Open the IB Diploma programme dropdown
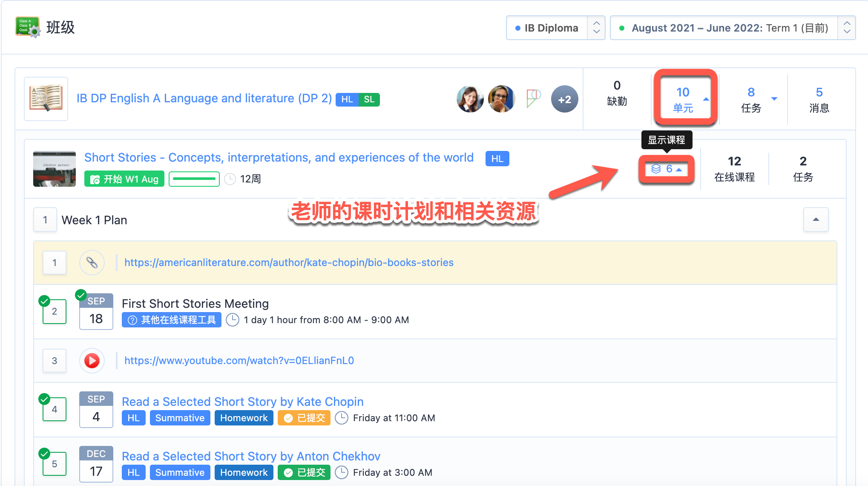This screenshot has height=486, width=868. point(555,28)
